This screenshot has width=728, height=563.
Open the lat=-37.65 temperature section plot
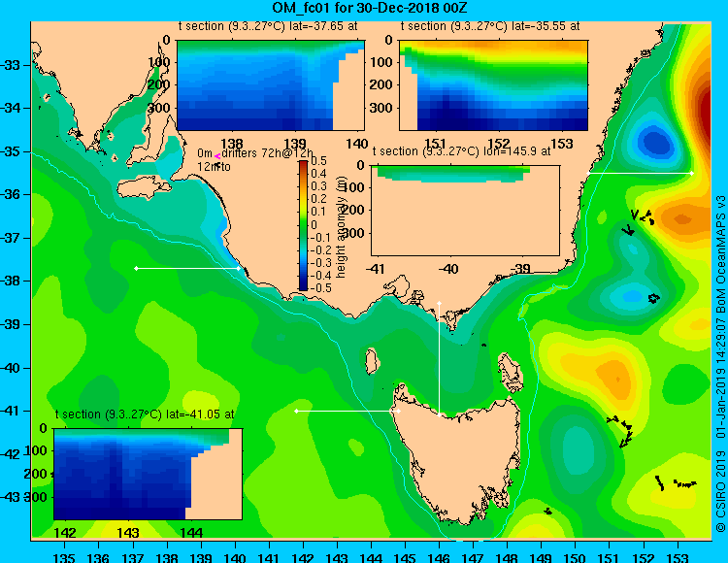(x=270, y=85)
